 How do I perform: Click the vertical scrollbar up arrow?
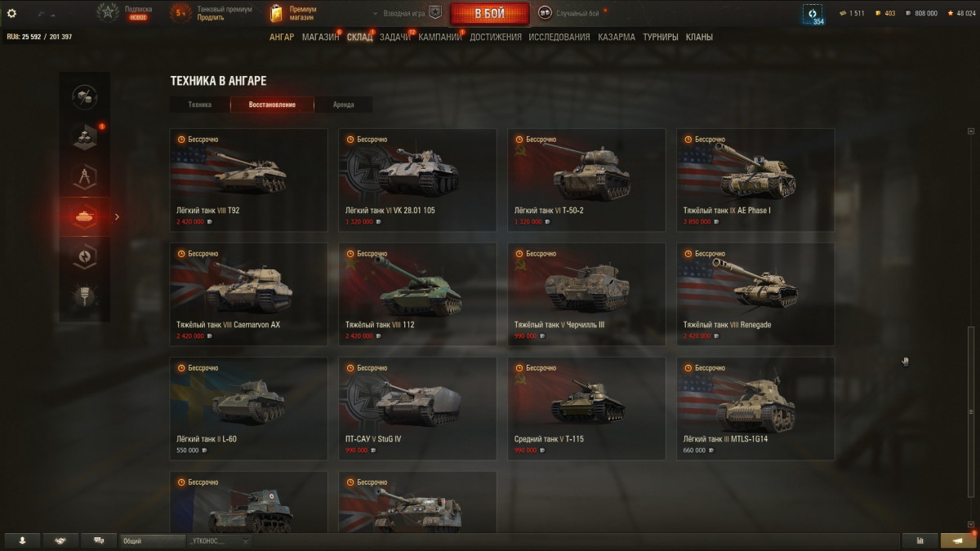click(971, 131)
